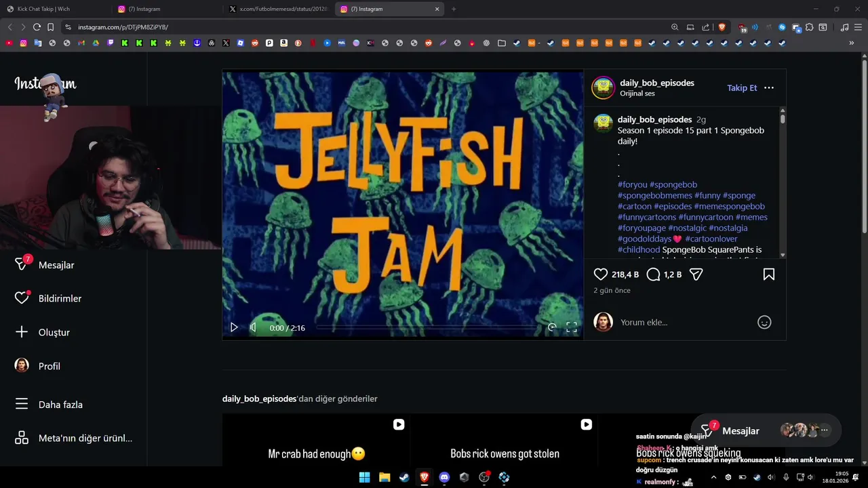Viewport: 868px width, 488px height.
Task: Go to Profil in the sidebar
Action: [37, 366]
